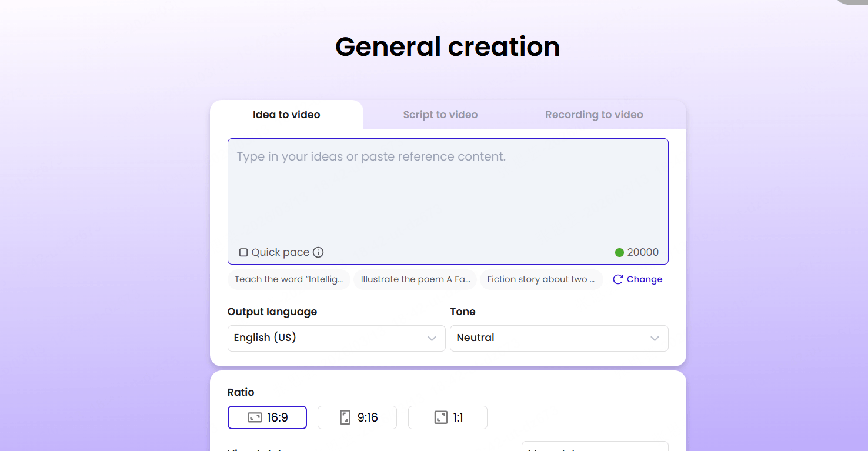
Task: Select the 9:16 ratio option
Action: click(x=357, y=417)
